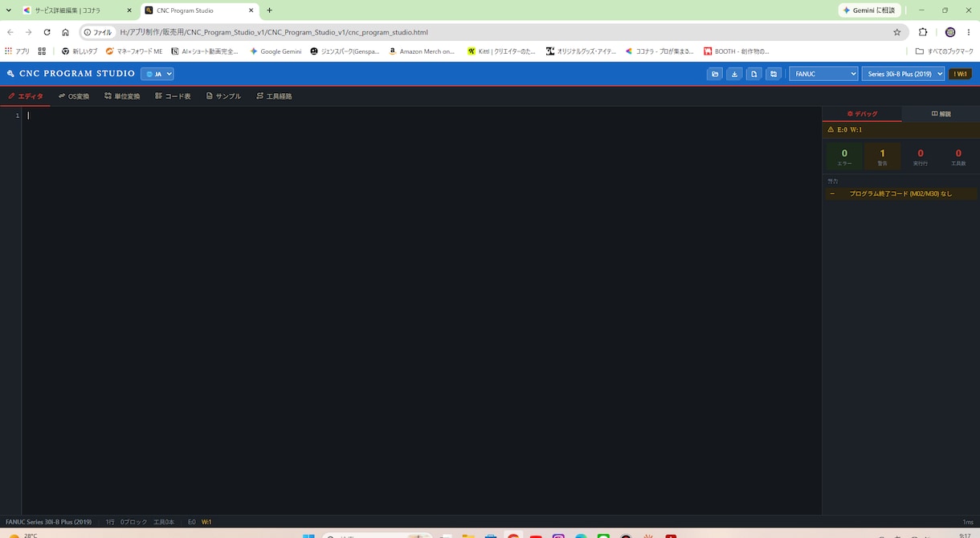This screenshot has width=980, height=538.
Task: Switch to the OS変換 tab
Action: coord(74,96)
